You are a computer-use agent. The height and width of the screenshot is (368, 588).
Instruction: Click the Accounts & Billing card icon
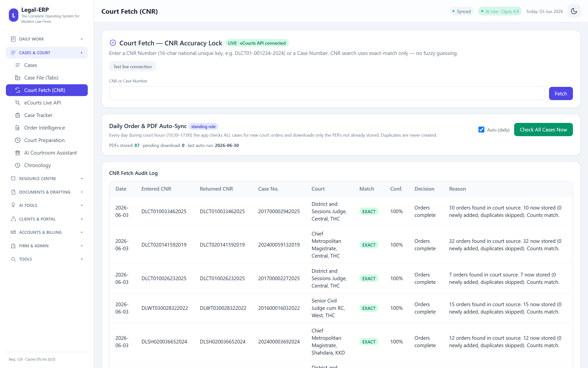point(13,232)
